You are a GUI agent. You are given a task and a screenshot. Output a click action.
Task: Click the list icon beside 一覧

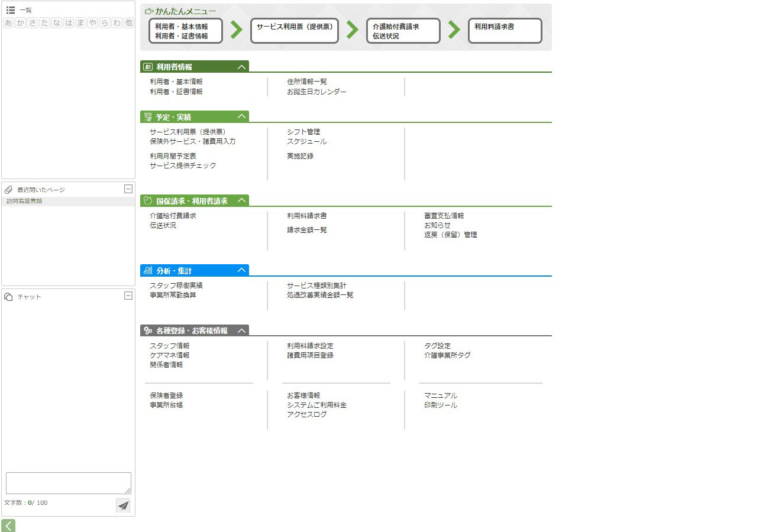[x=10, y=10]
